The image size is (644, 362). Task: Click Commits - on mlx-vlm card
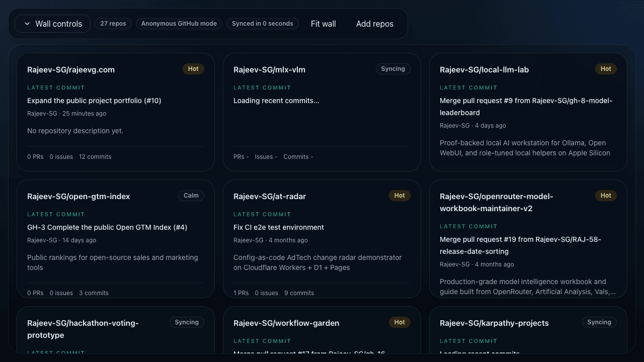point(298,157)
